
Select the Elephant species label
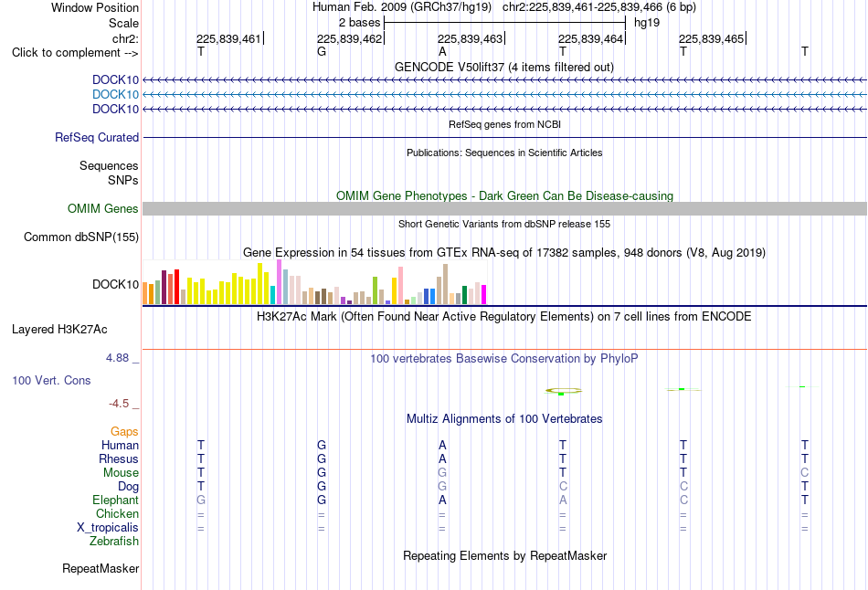[115, 500]
